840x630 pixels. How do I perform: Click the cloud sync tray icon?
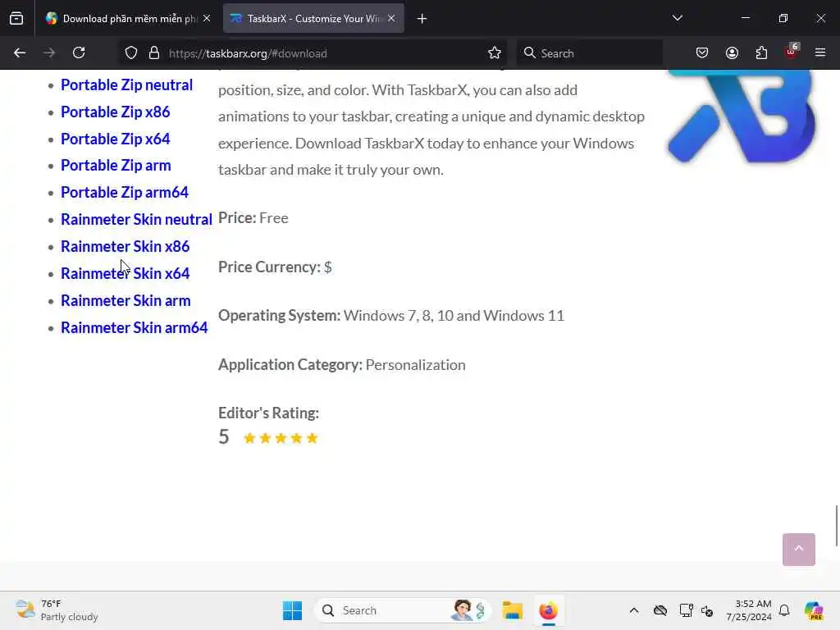pos(660,610)
